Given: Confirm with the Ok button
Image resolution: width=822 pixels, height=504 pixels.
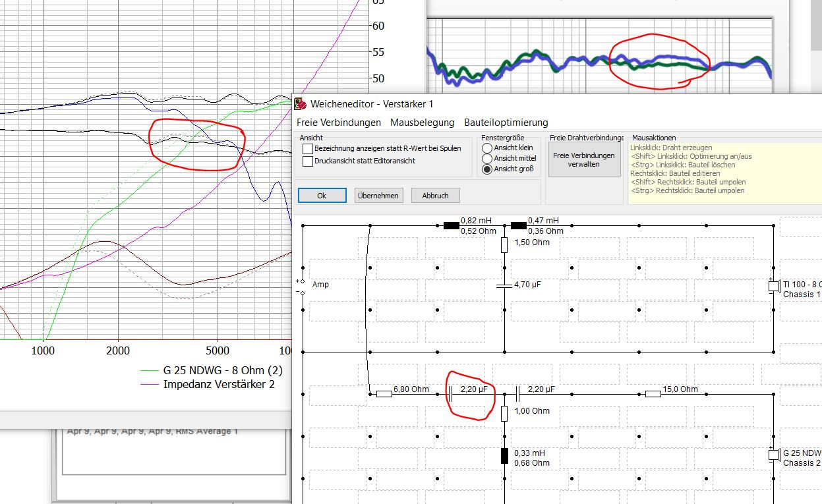Looking at the screenshot, I should pyautogui.click(x=322, y=196).
